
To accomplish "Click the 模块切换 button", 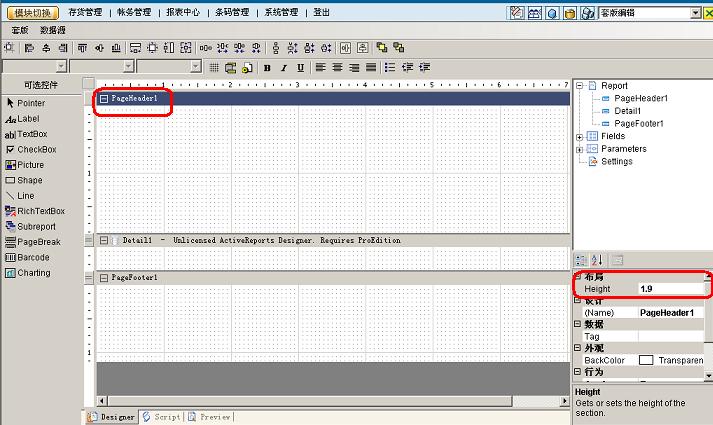I will pos(35,13).
